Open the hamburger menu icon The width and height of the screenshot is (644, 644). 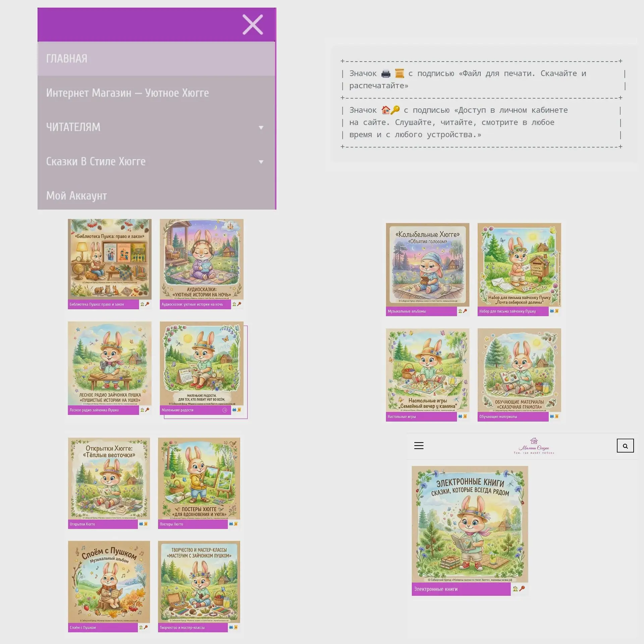coord(419,445)
